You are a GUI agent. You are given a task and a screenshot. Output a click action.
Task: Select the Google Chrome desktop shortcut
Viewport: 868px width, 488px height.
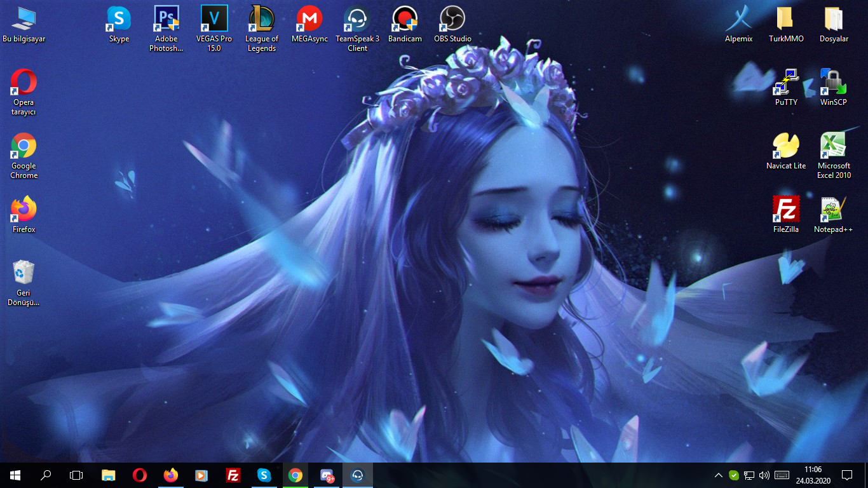(x=24, y=156)
